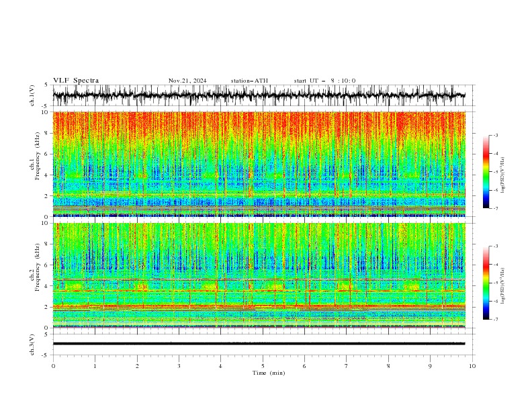Click the "4" tick on the time axis
Screen dimensions: 532x411
tap(221, 366)
